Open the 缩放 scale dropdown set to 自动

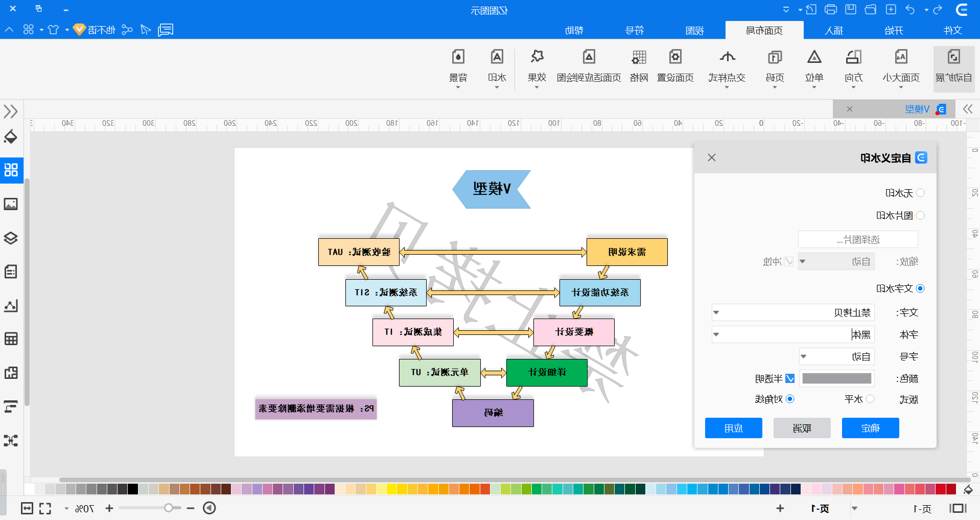(x=836, y=262)
